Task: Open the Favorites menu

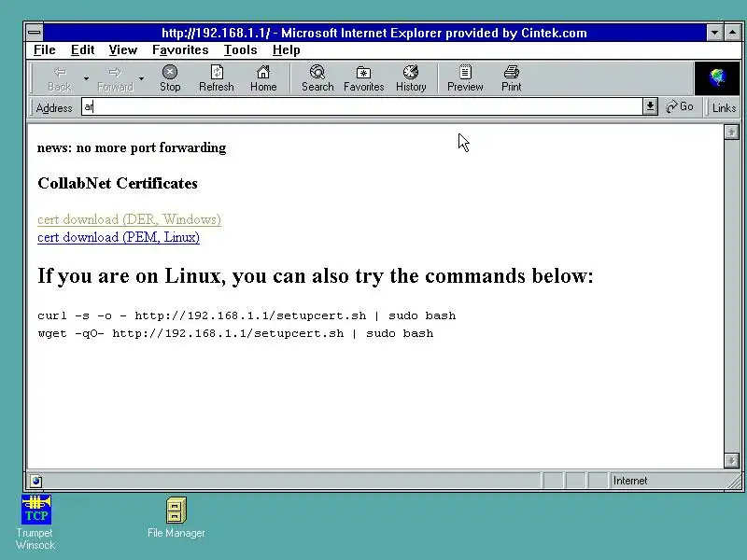Action: click(x=180, y=50)
